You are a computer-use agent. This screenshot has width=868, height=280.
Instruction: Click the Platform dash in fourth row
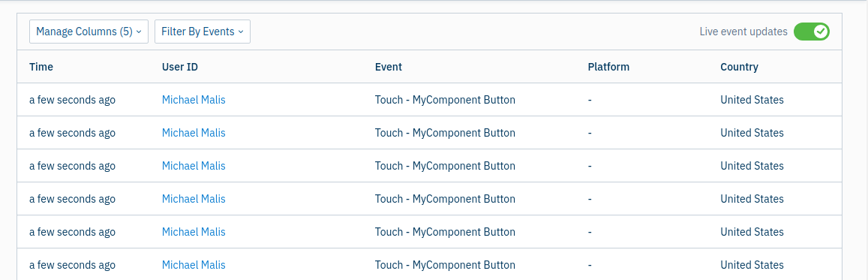click(x=590, y=199)
